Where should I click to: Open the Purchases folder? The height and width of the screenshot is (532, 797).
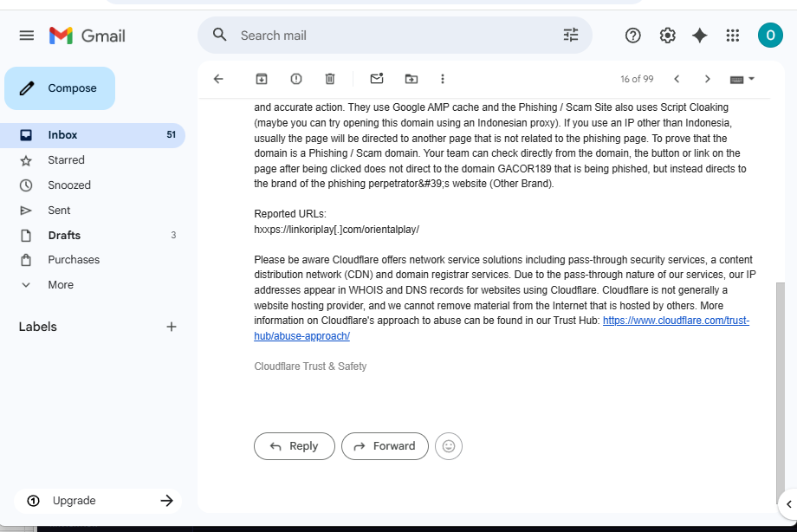click(x=93, y=260)
